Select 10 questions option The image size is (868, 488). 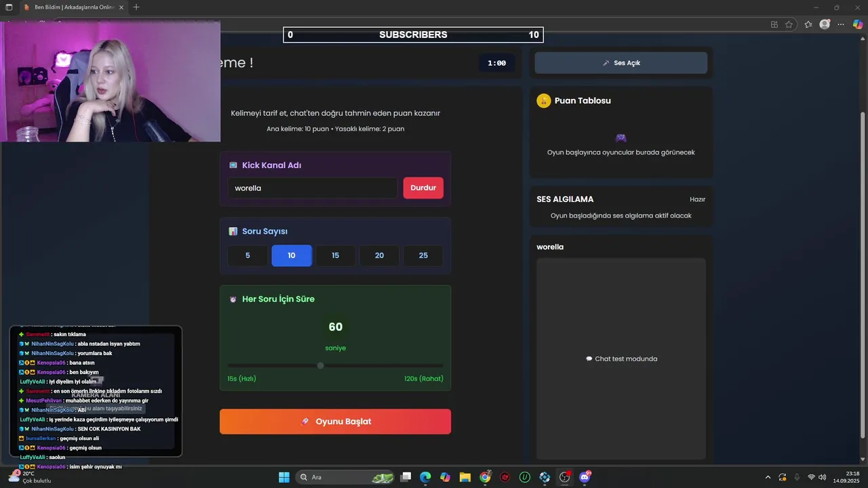[292, 256]
